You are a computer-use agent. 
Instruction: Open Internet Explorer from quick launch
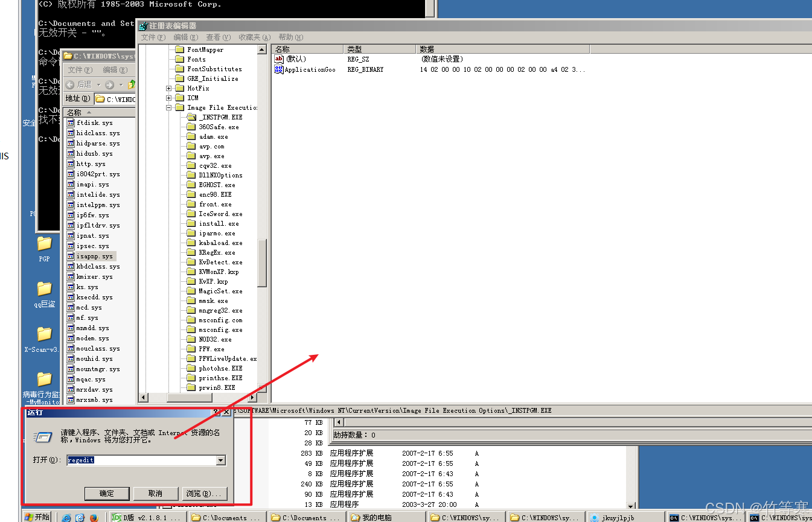[x=66, y=517]
